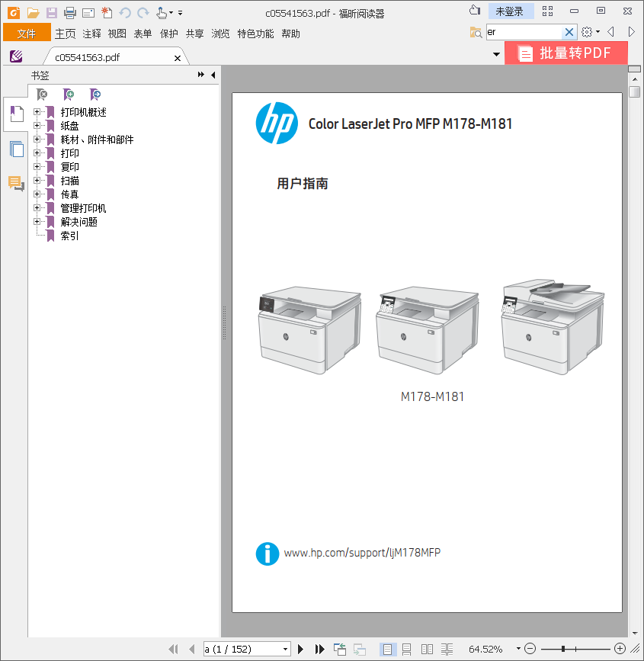Viewport: 644px width, 661px height.
Task: Enable continuous facing view mode
Action: click(x=447, y=650)
